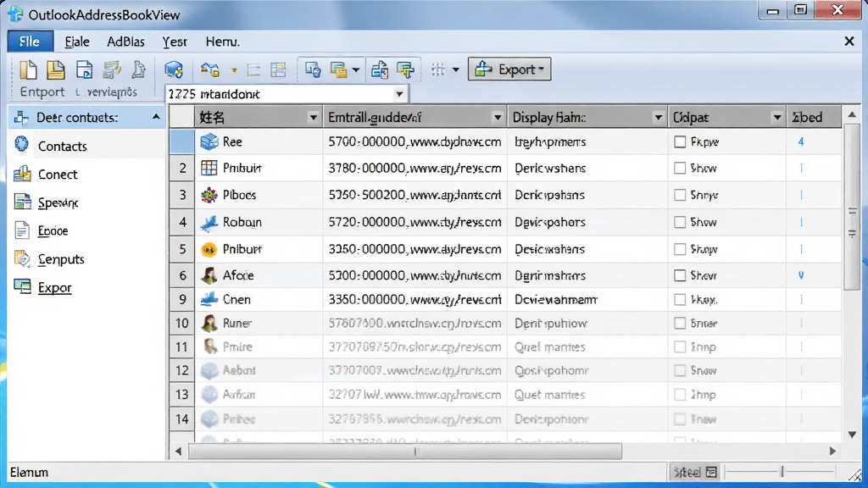Click the scroll down arrow
The height and width of the screenshot is (488, 868).
852,435
